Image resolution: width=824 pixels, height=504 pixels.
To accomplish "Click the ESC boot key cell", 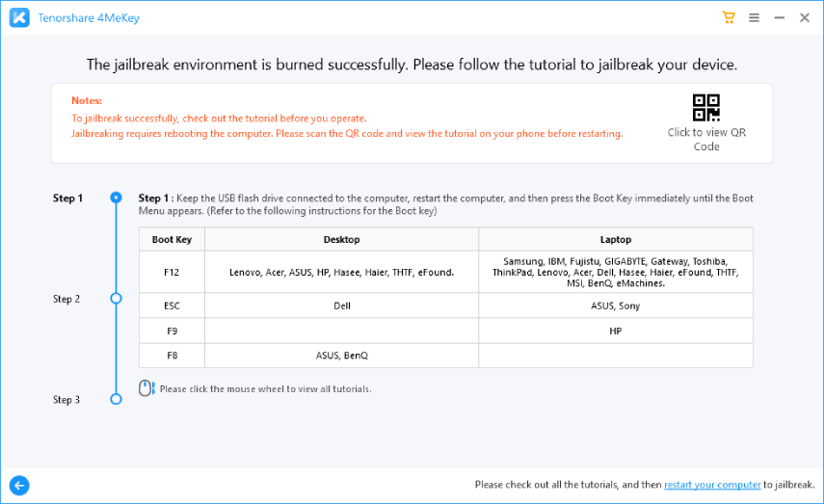I will click(172, 306).
